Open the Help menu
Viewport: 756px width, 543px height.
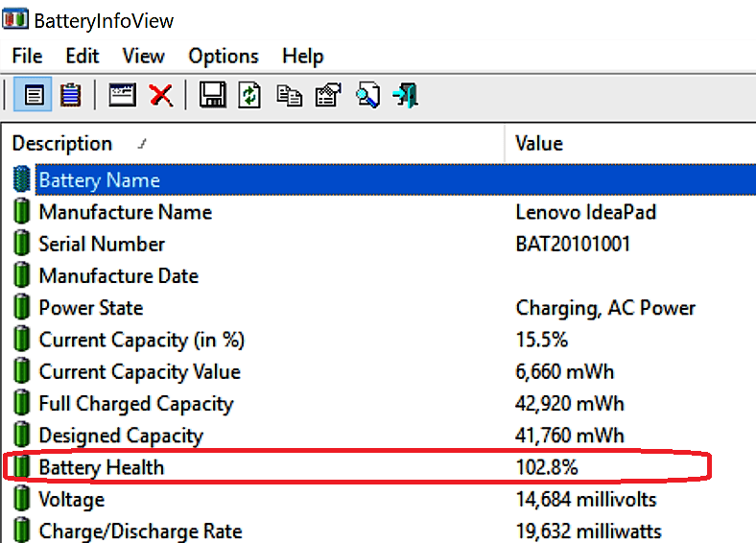click(x=303, y=56)
